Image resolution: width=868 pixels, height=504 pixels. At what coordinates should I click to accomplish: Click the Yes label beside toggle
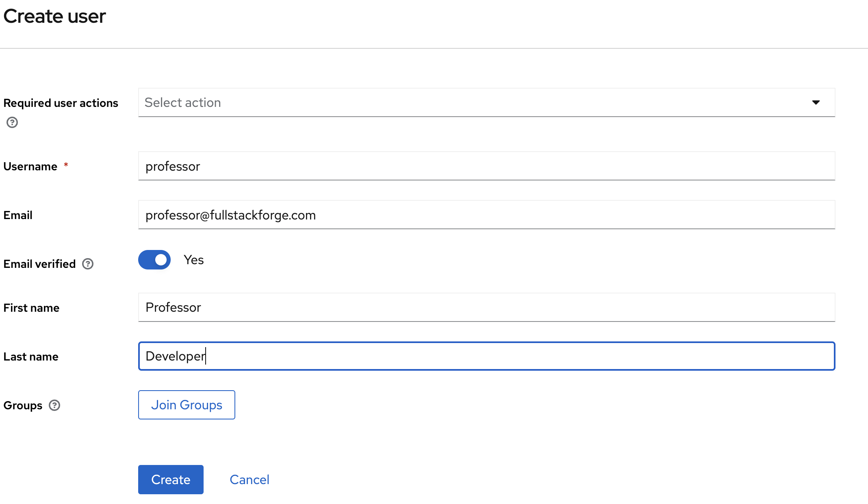[x=194, y=260]
